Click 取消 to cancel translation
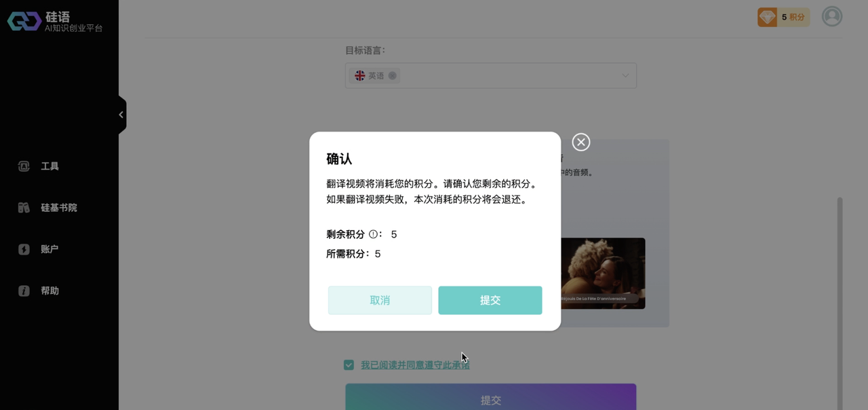 pyautogui.click(x=380, y=300)
